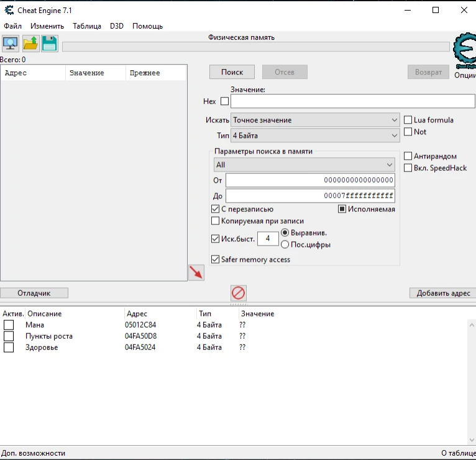The width and height of the screenshot is (476, 460).
Task: Click the red clear address list icon
Action: (x=238, y=293)
